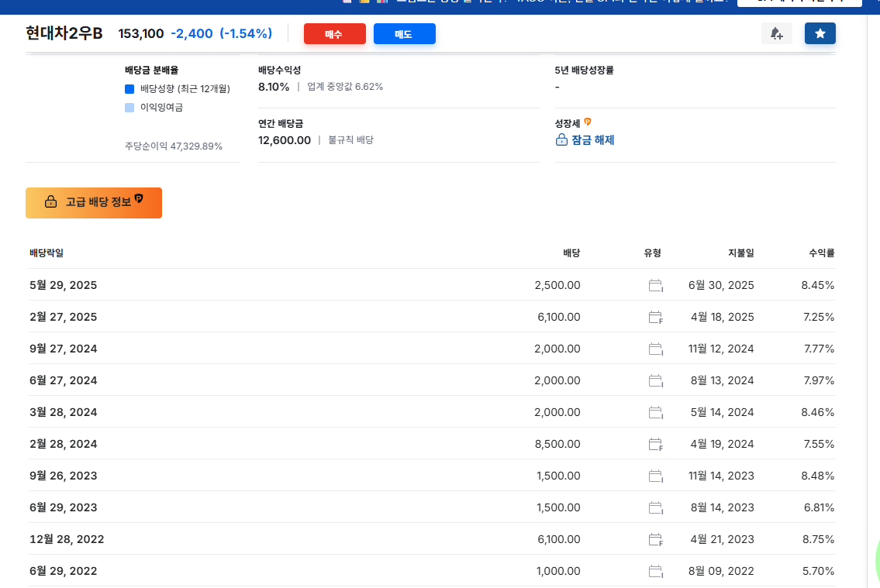Click the payment date 4월 19, 2024

pos(723,444)
